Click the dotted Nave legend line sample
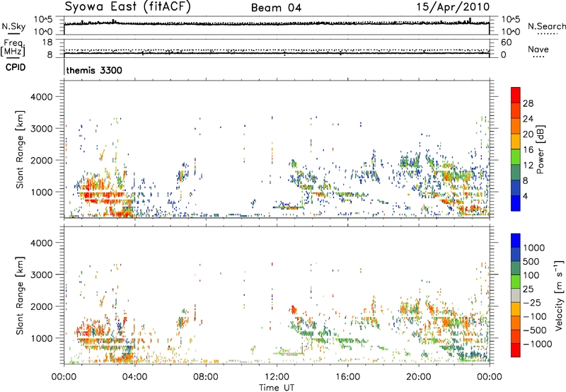Viewport: 566px width, 392px height. [x=539, y=57]
